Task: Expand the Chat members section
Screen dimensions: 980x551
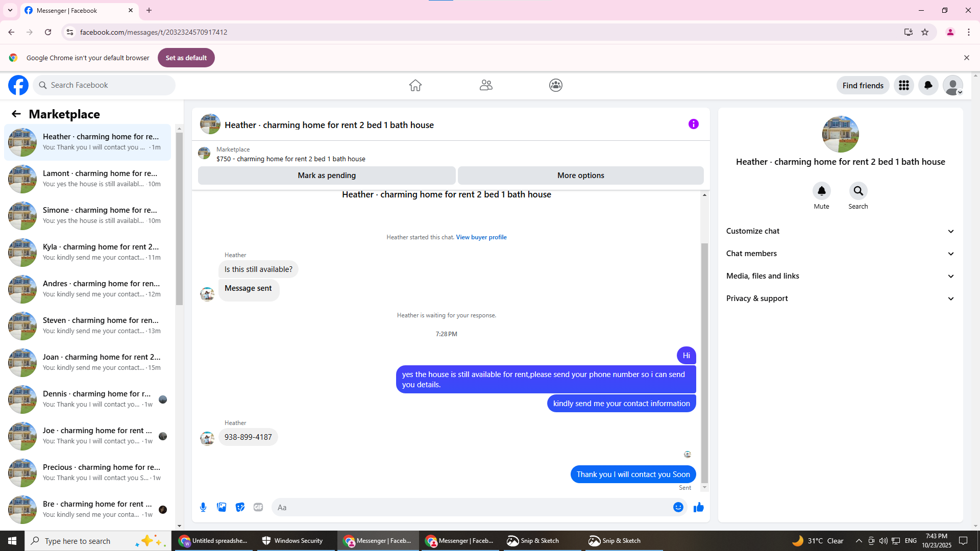Action: pyautogui.click(x=840, y=254)
